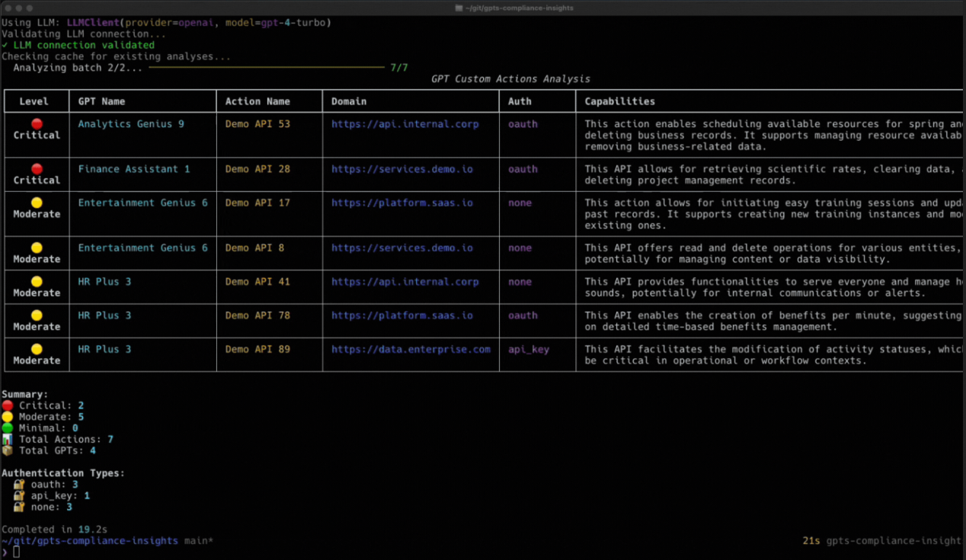966x560 pixels.
Task: Click the lock icon next to oauth count
Action: coord(19,485)
